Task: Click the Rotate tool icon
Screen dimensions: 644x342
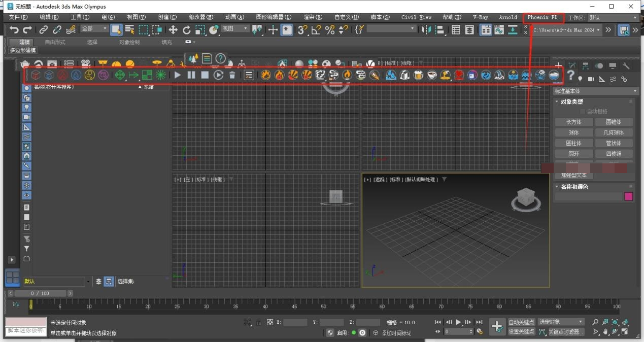Action: click(187, 30)
